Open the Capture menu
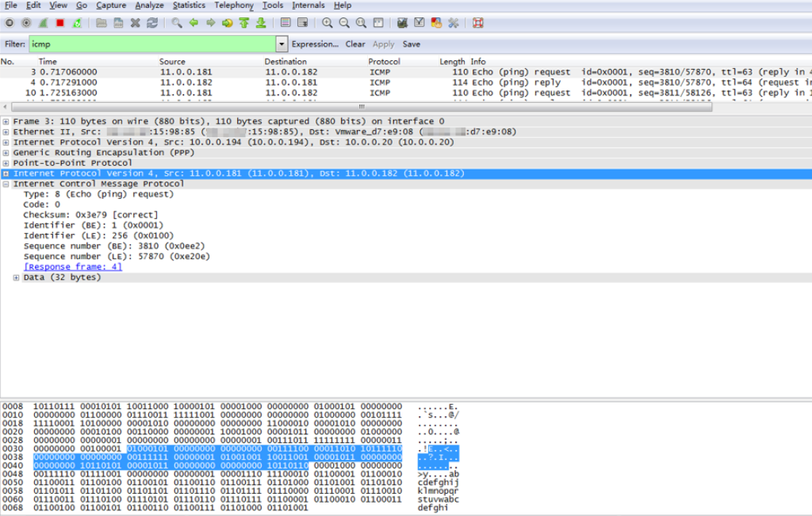Viewport: 812px width, 516px height. pos(111,6)
